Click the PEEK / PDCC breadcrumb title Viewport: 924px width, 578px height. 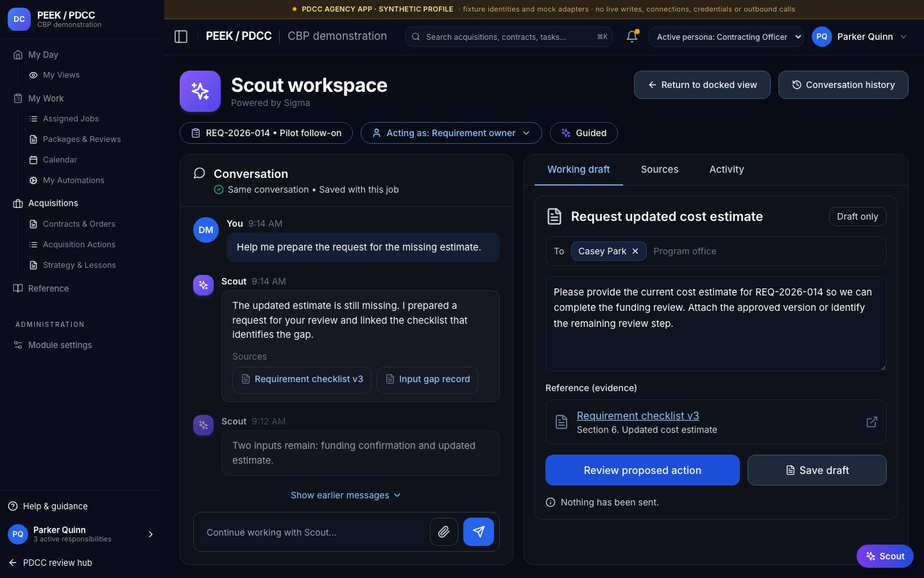point(239,36)
